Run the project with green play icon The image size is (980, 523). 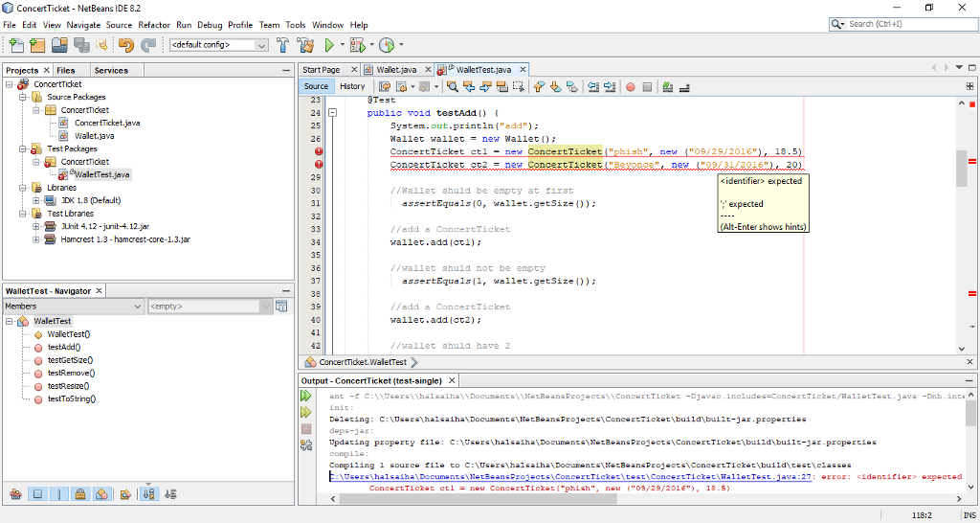click(329, 45)
